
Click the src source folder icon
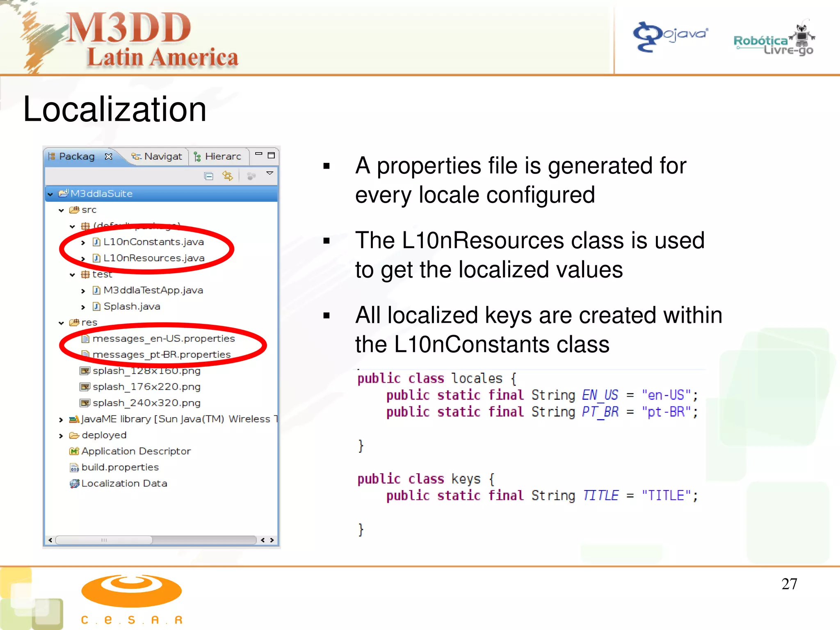pos(74,210)
